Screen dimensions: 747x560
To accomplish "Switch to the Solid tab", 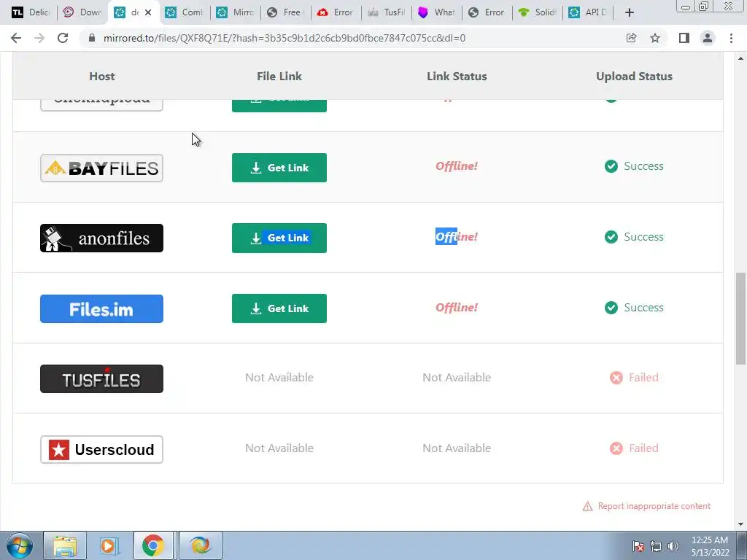I will pos(538,12).
